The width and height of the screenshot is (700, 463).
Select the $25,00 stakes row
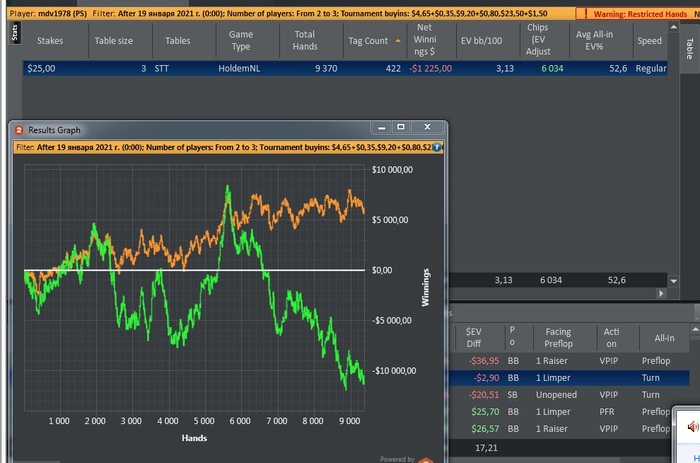click(x=345, y=68)
